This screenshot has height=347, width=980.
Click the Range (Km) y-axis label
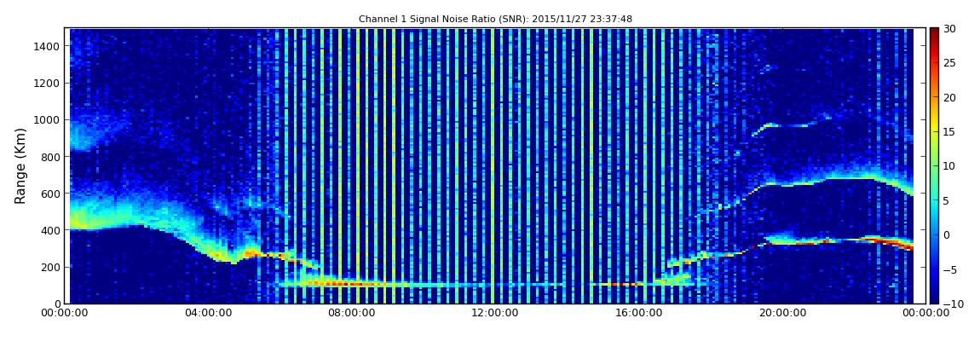(20, 165)
